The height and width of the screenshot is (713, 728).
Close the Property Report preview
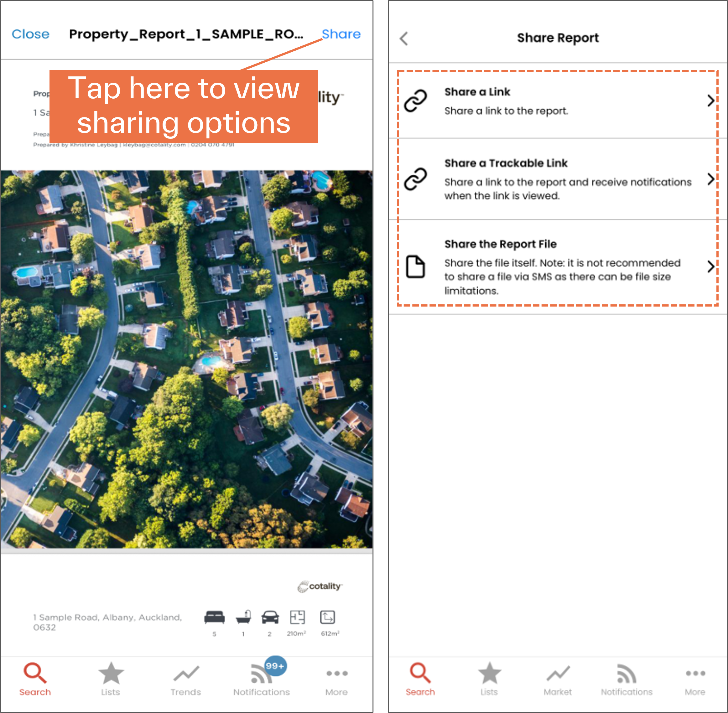30,34
